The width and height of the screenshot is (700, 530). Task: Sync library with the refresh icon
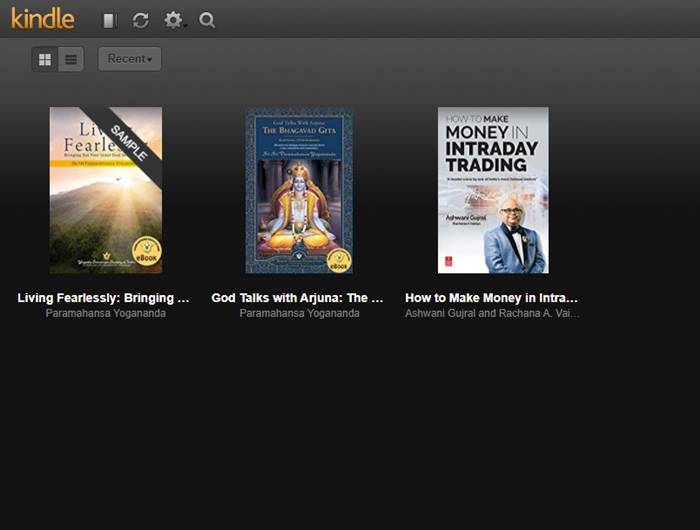click(x=141, y=21)
